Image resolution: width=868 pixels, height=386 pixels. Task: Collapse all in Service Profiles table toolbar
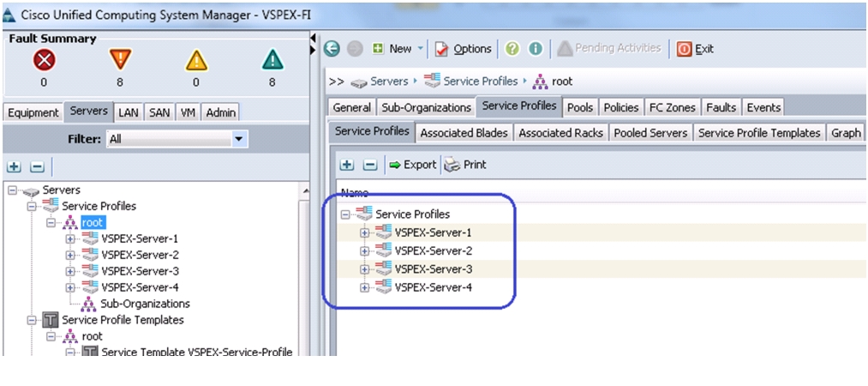370,165
